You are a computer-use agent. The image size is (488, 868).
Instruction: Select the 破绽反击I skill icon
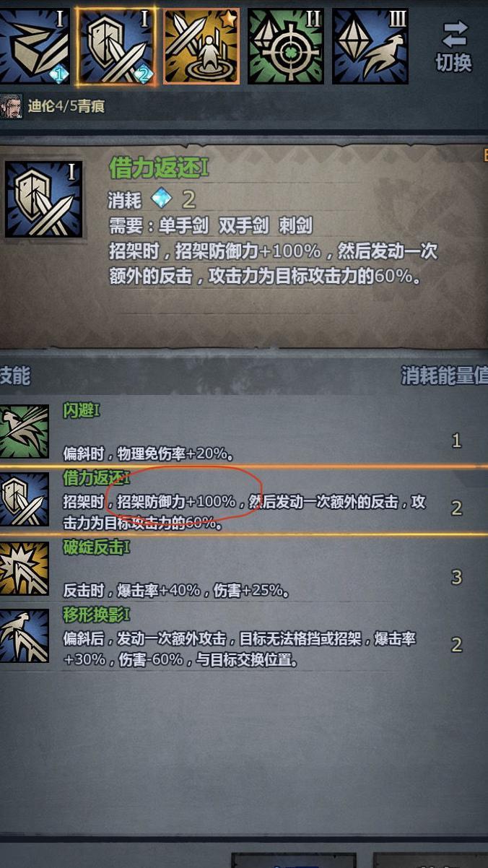pyautogui.click(x=24, y=568)
